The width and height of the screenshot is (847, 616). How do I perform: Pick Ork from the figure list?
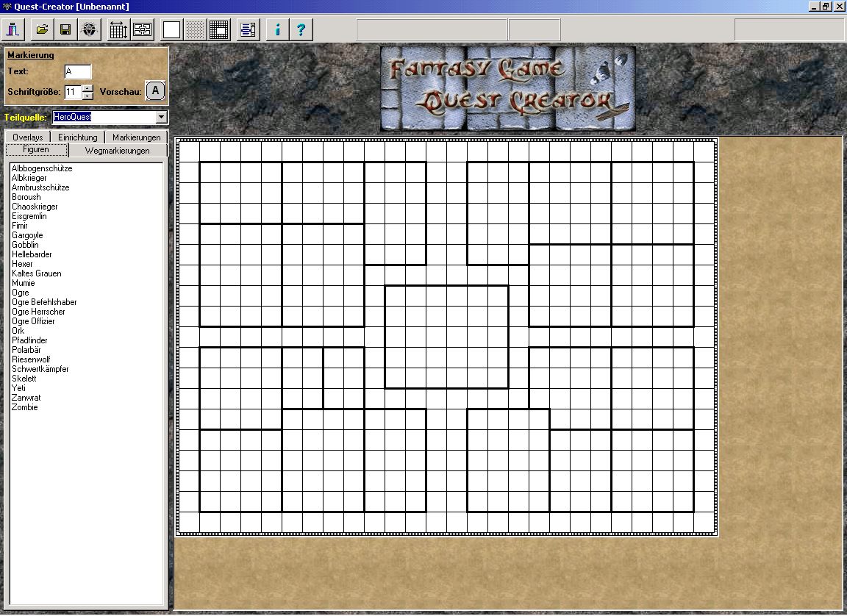[x=18, y=330]
